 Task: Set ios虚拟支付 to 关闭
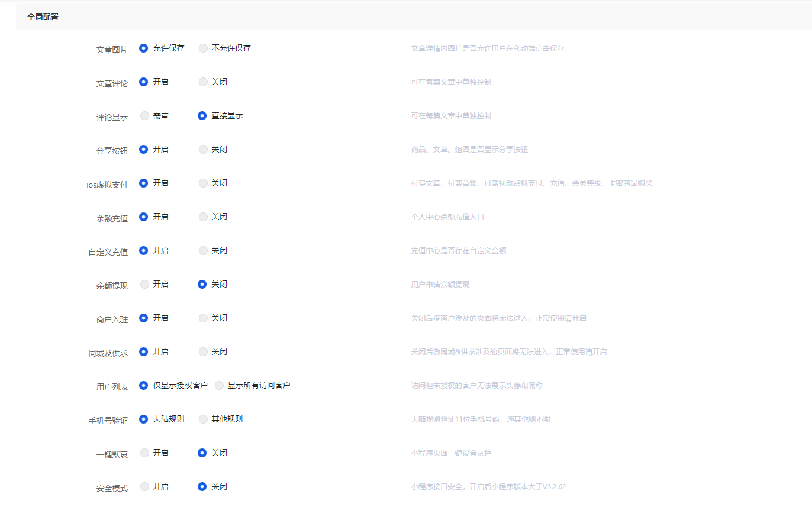(x=204, y=183)
